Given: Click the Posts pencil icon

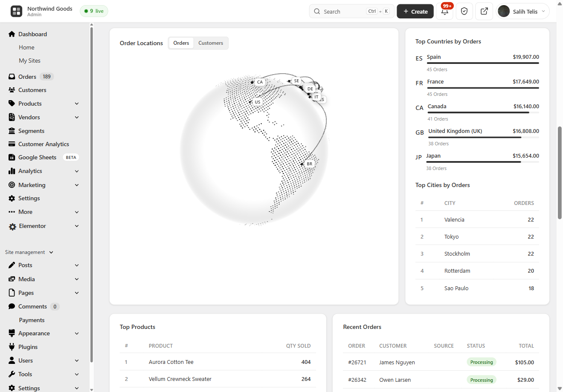Looking at the screenshot, I should (x=12, y=265).
